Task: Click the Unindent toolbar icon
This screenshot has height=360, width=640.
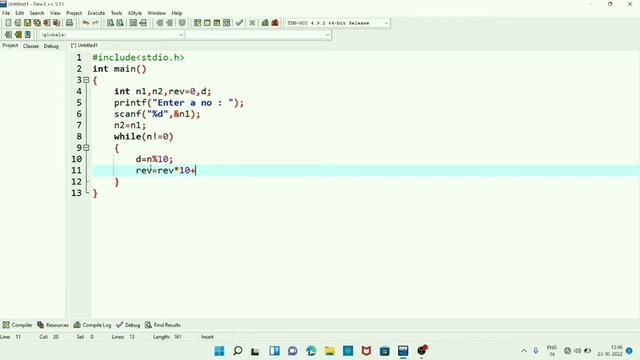Action: [169, 23]
